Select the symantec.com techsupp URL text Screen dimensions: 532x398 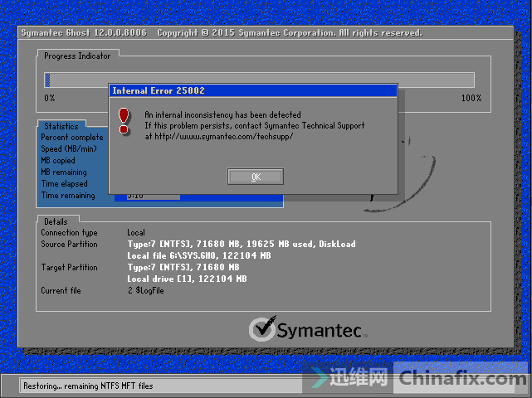click(x=223, y=136)
